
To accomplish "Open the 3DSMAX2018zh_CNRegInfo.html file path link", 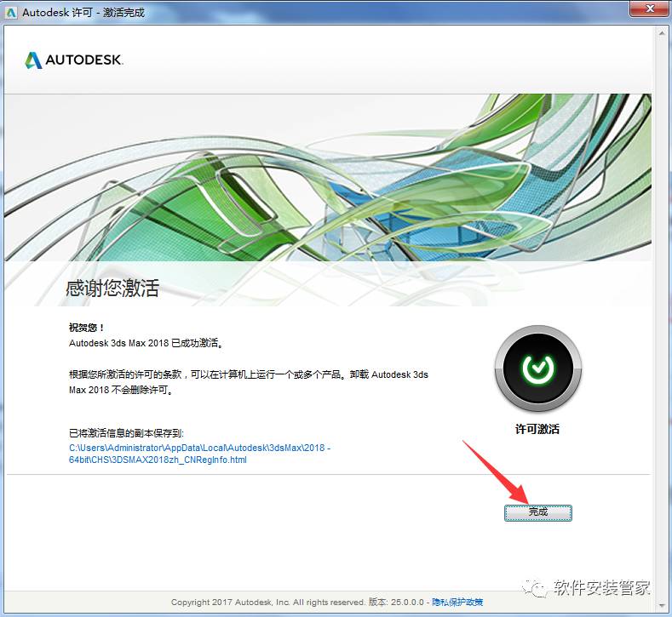I will tap(199, 454).
